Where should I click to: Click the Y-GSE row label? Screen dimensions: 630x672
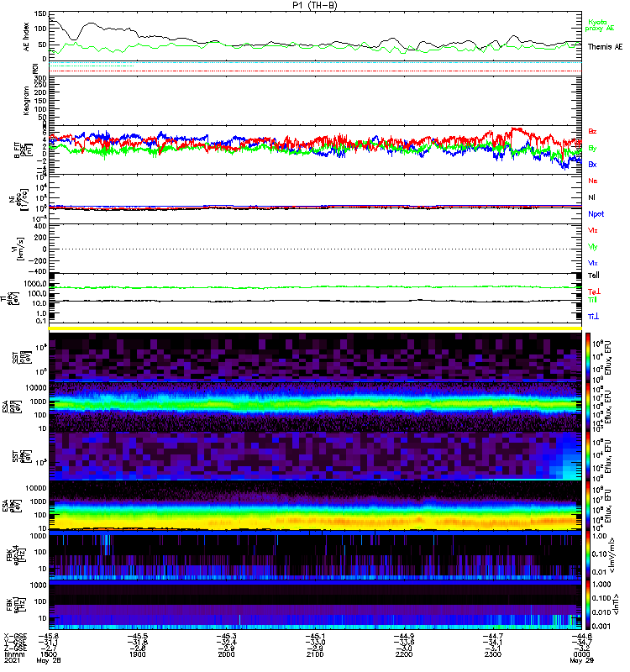[x=15, y=642]
